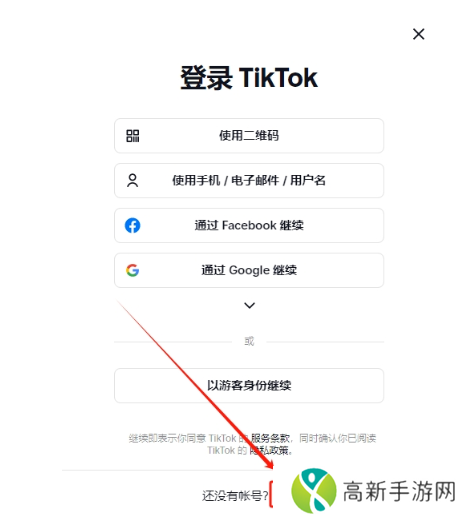The width and height of the screenshot is (473, 516).
Task: Expand more login options chevron
Action: click(x=250, y=305)
